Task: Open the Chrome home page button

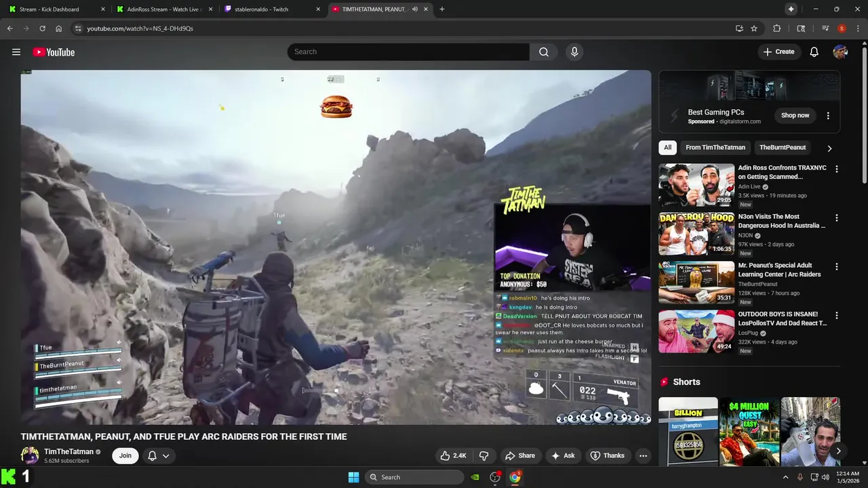Action: pyautogui.click(x=59, y=28)
